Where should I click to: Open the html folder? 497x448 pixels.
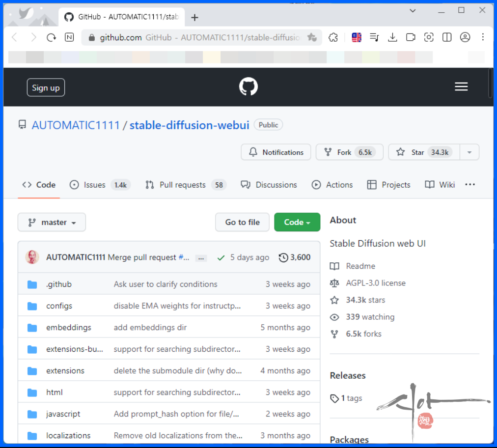[55, 392]
